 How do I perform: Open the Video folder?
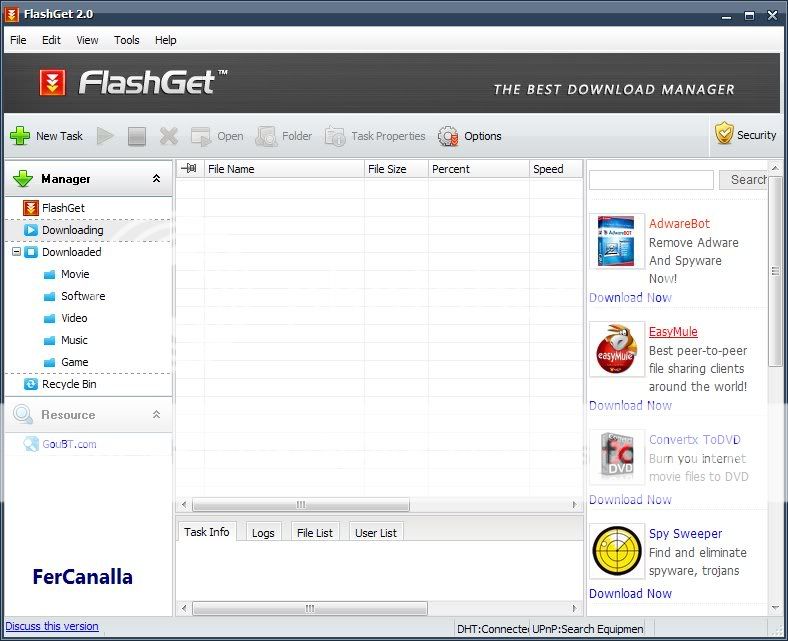point(66,319)
